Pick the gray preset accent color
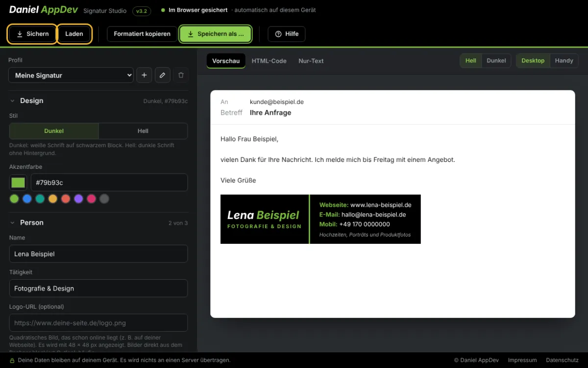This screenshot has width=588, height=368. coord(104,199)
